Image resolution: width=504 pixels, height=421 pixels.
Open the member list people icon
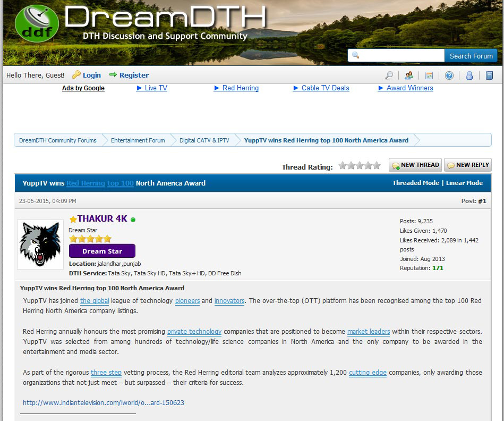click(409, 75)
